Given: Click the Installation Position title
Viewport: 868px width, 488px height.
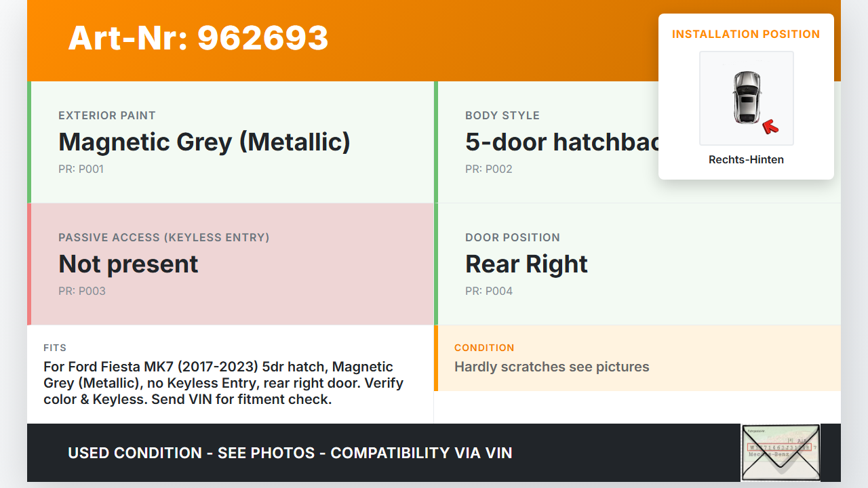Looking at the screenshot, I should (746, 34).
